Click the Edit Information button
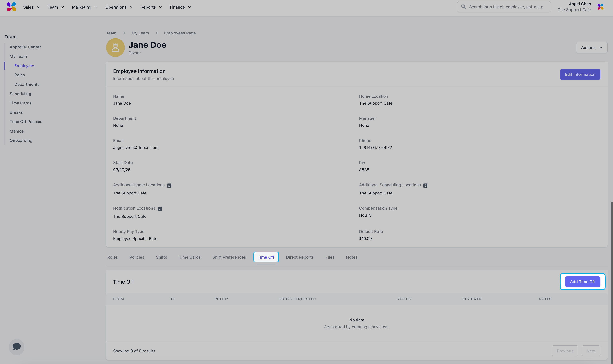The image size is (613, 364). pos(580,74)
